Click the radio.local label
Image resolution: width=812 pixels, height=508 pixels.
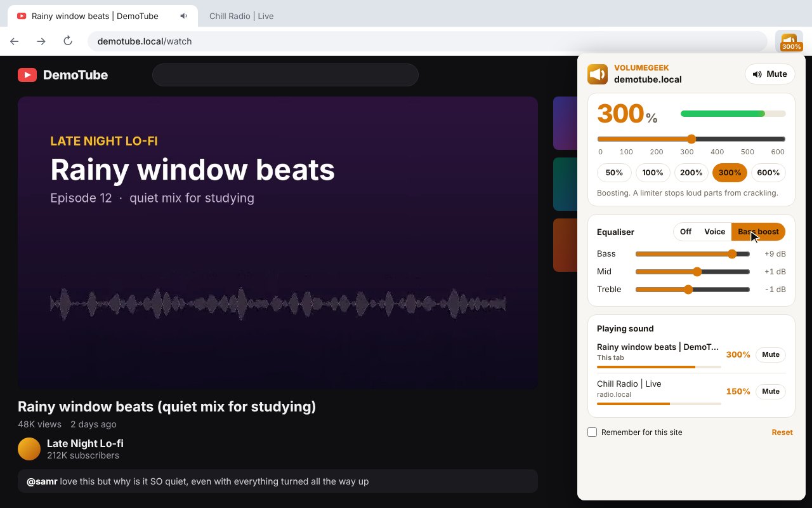(614, 394)
